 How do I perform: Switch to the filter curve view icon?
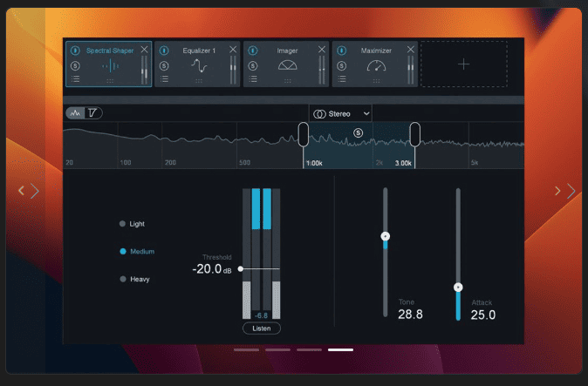point(92,112)
